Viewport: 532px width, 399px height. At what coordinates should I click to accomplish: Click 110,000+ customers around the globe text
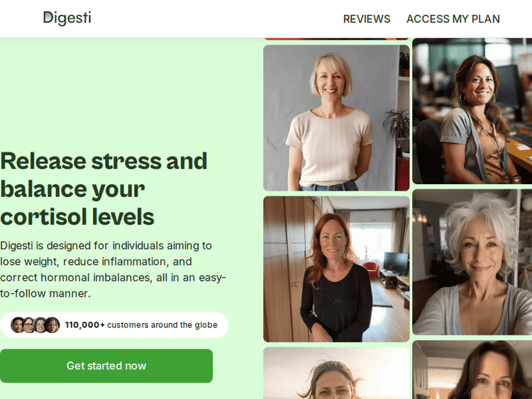pos(141,325)
